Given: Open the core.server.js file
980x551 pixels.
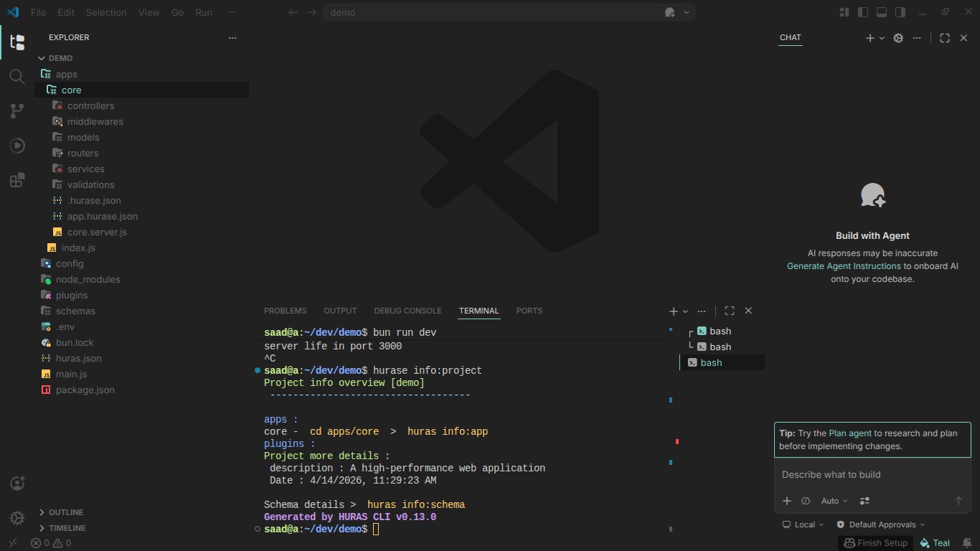Looking at the screenshot, I should [141, 232].
